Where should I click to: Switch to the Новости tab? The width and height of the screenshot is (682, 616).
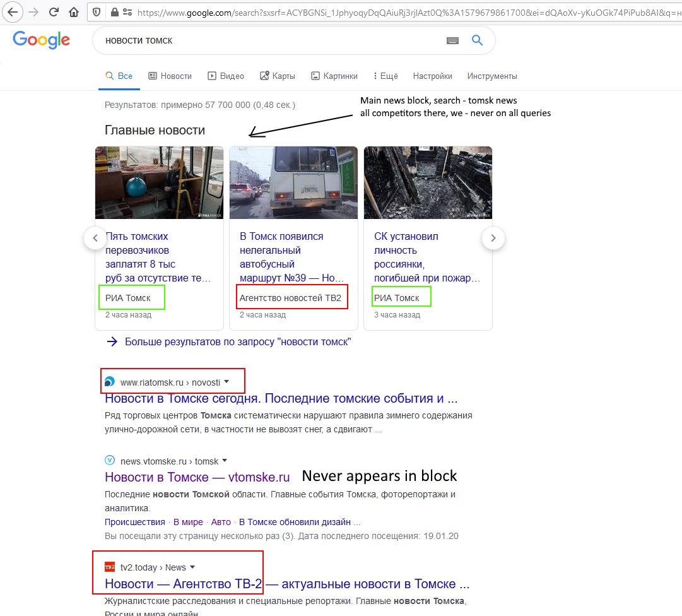(x=170, y=76)
